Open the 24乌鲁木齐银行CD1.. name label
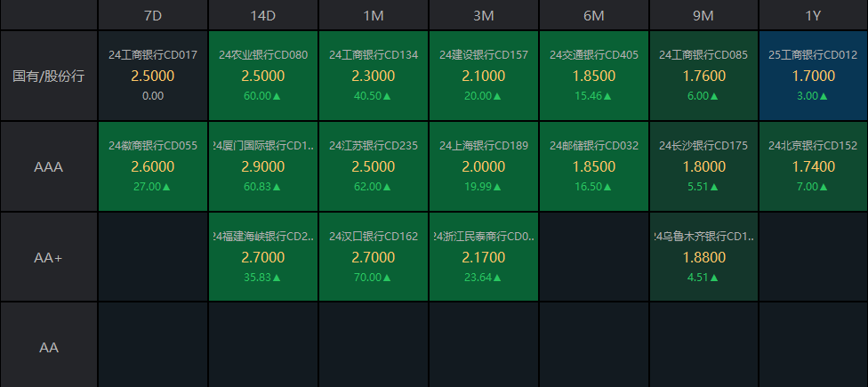Image resolution: width=868 pixels, height=387 pixels. pos(703,237)
